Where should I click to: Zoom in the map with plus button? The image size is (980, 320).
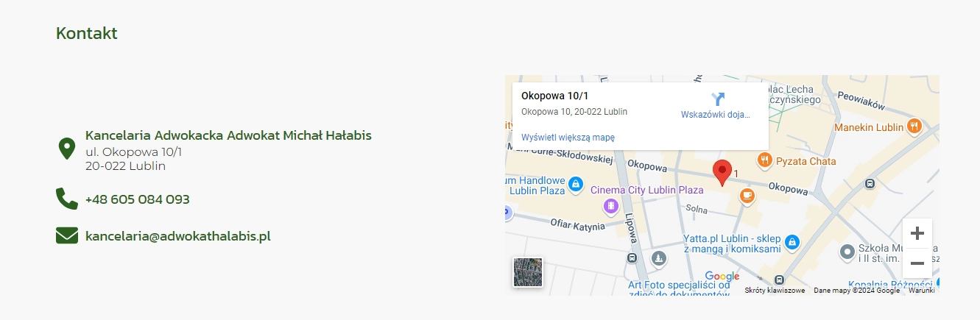[x=917, y=234]
